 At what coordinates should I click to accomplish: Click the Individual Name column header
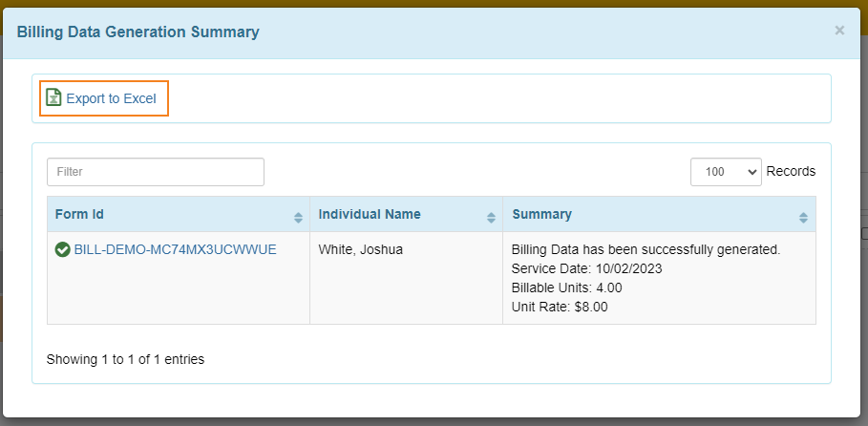(x=407, y=214)
